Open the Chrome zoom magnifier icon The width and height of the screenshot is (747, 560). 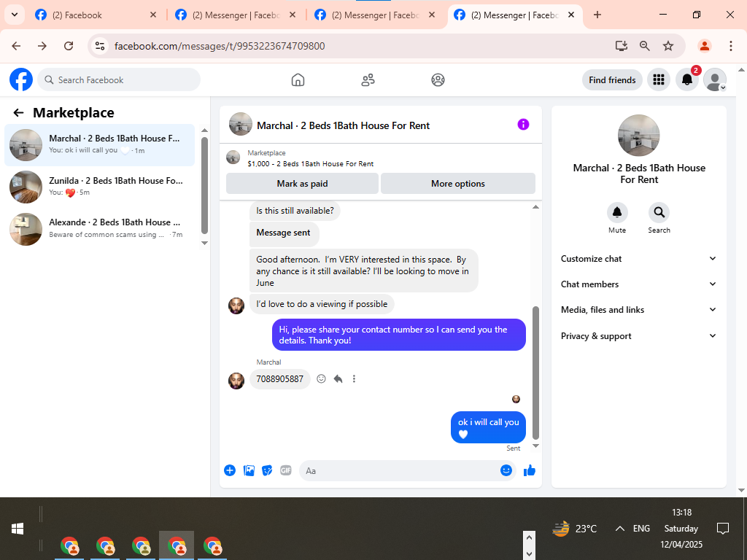point(645,46)
